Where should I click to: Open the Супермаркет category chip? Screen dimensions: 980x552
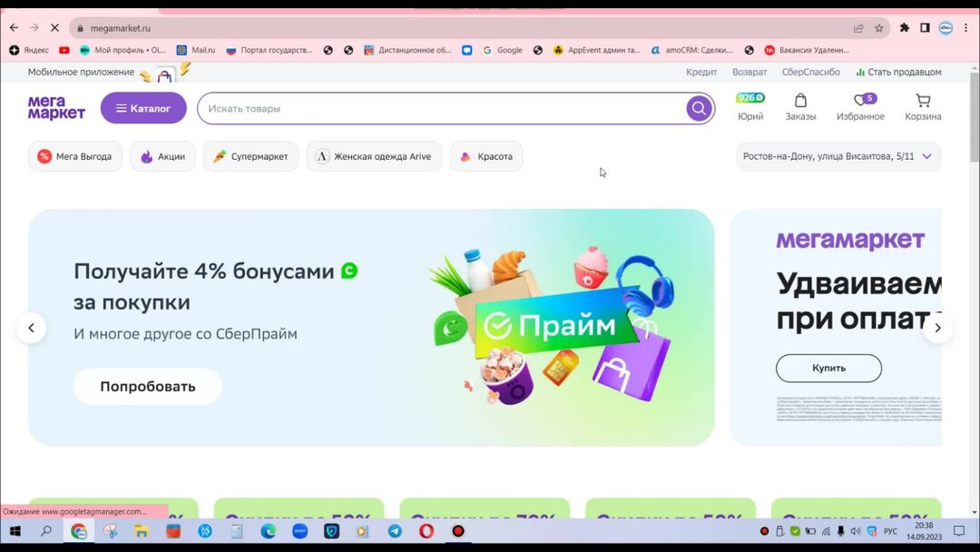[250, 156]
